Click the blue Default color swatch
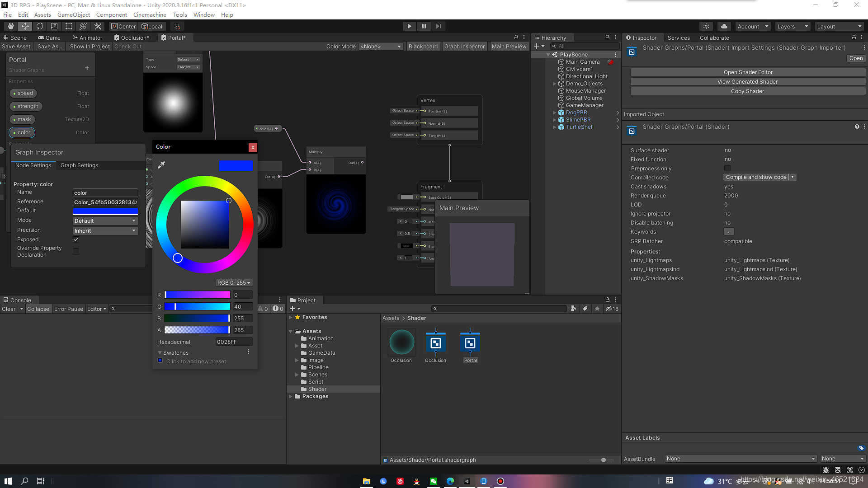This screenshot has width=868, height=488. tap(105, 211)
